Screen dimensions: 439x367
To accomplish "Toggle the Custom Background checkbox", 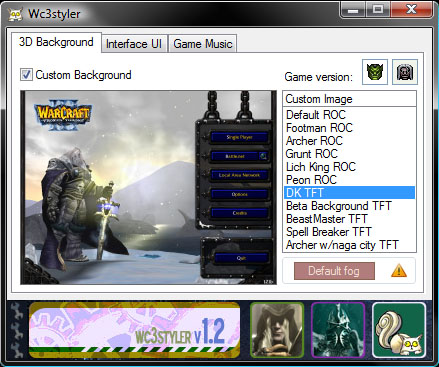I will click(26, 75).
